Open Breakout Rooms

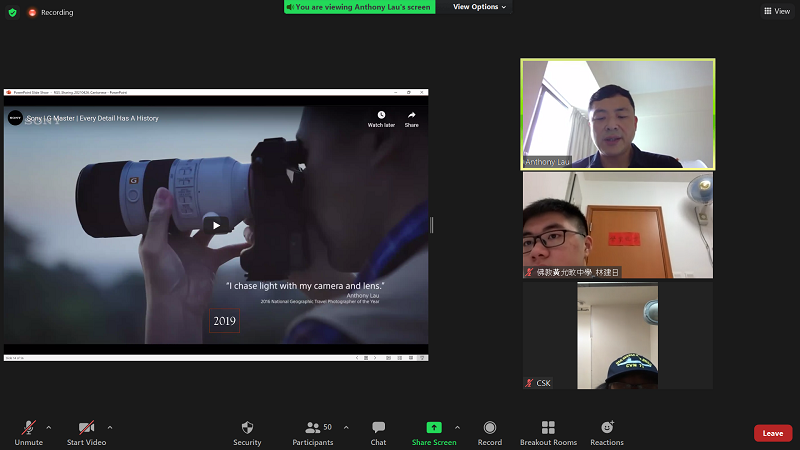548,428
